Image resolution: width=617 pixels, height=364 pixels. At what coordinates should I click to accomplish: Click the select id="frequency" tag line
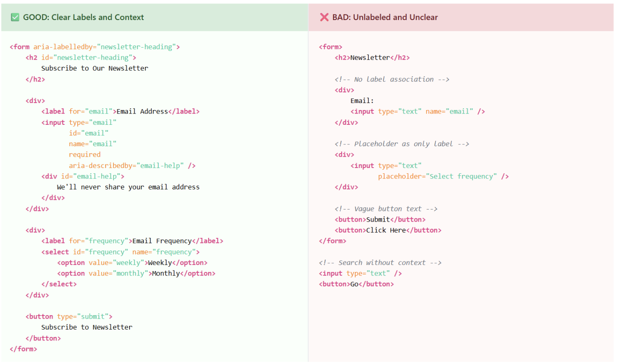(120, 252)
